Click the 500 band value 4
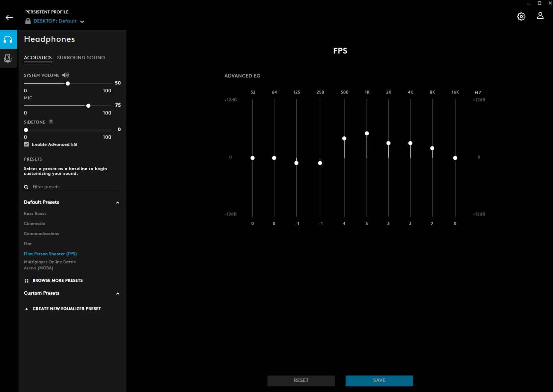 click(x=344, y=224)
